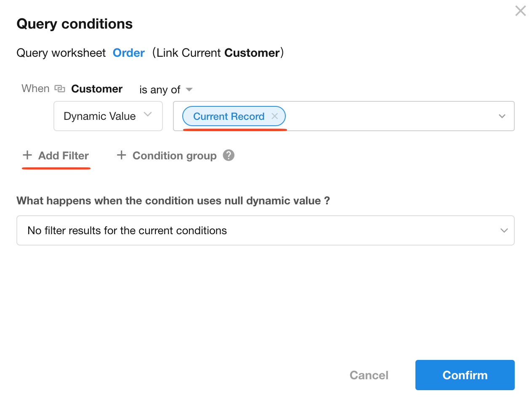The image size is (532, 407).
Task: Open the "is any of" operator dropdown
Action: [166, 90]
